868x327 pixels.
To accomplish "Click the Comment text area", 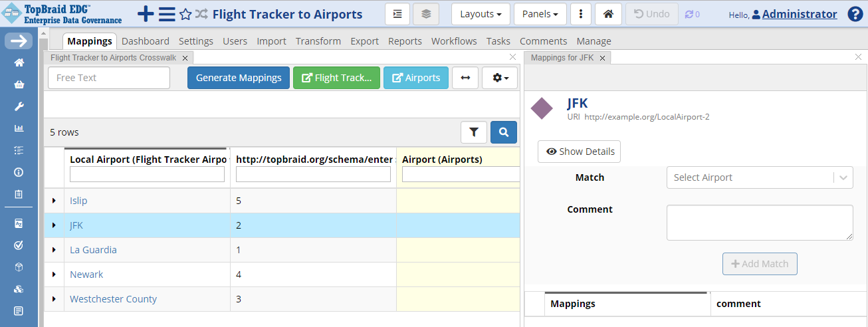I will 760,223.
